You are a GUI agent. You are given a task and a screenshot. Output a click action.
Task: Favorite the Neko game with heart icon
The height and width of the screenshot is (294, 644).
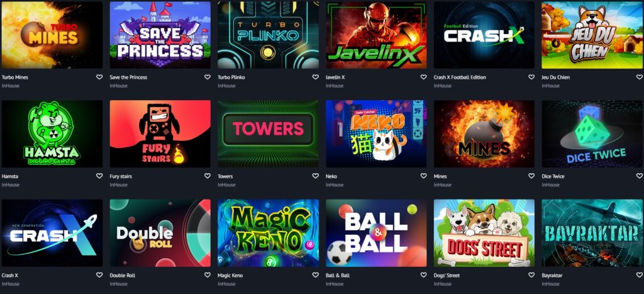pos(423,176)
